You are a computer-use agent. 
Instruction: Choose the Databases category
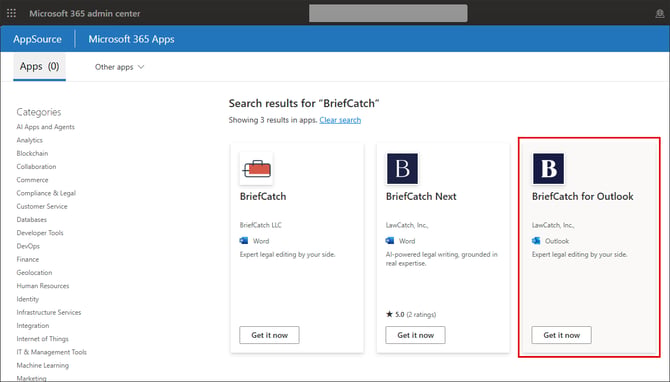[x=32, y=220]
